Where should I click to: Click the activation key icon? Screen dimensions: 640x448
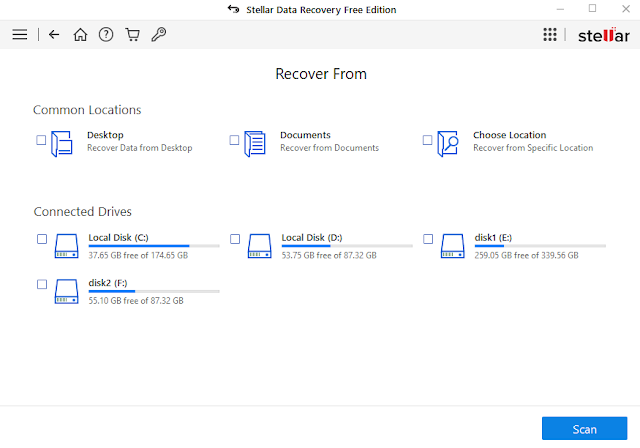[159, 35]
